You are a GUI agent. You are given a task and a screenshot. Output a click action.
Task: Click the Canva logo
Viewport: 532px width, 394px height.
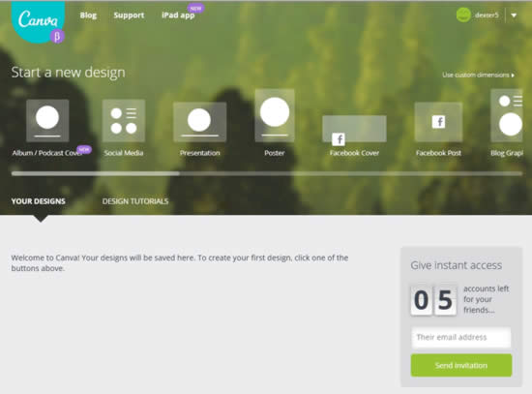point(38,21)
